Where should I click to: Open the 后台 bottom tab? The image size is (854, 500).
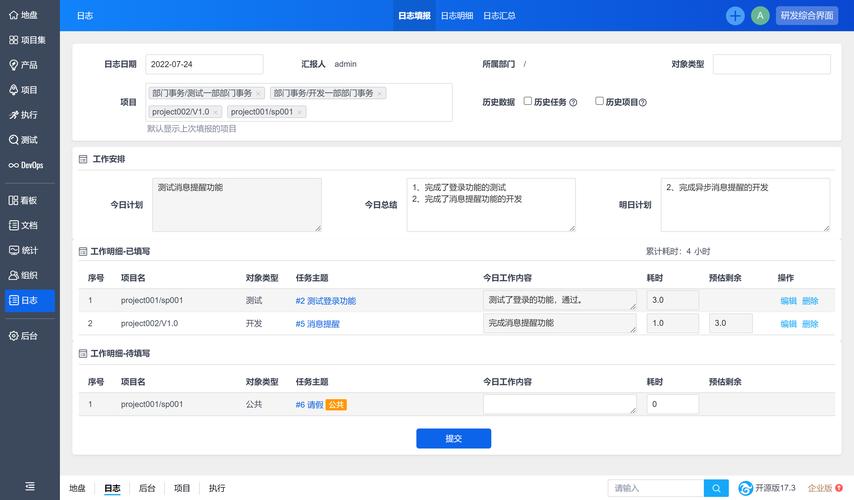[x=147, y=488]
